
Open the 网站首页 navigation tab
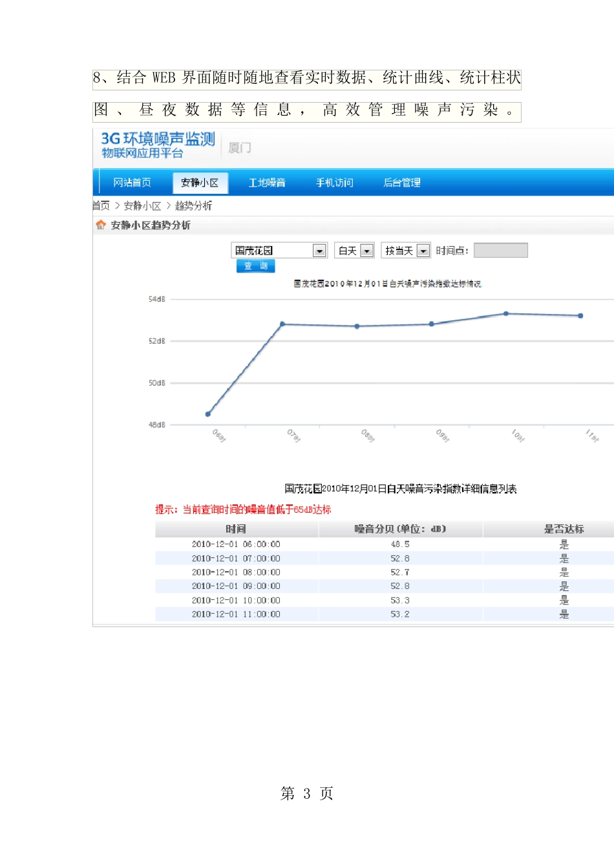(132, 183)
